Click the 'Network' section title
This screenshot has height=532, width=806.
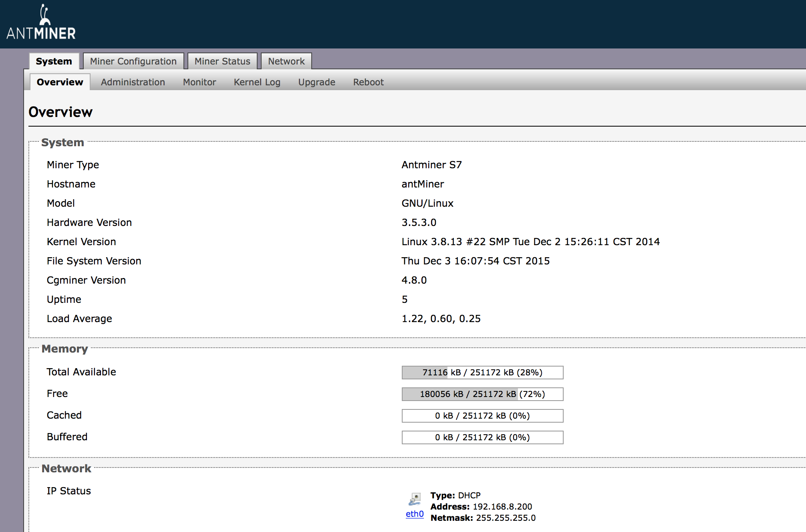point(66,469)
